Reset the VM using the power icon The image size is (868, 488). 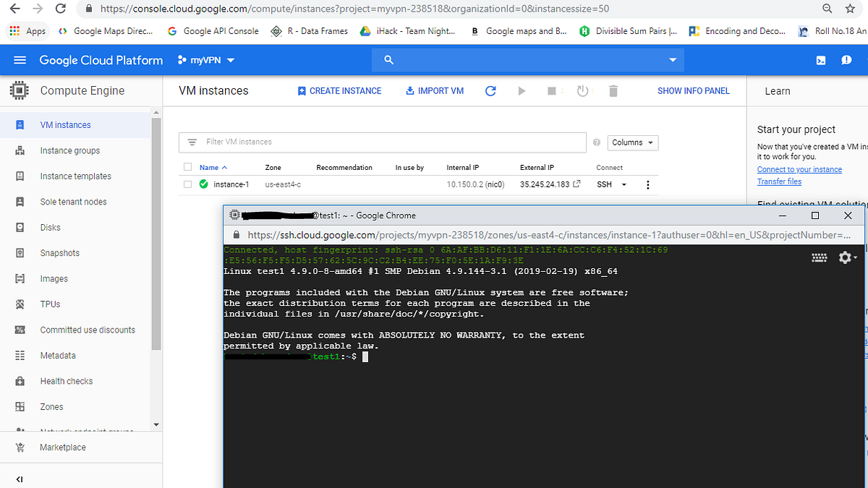click(x=582, y=91)
